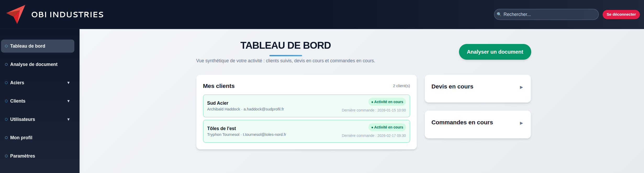Click the circle bullet beside Tableau de bord
This screenshot has width=644, height=173.
pyautogui.click(x=6, y=46)
